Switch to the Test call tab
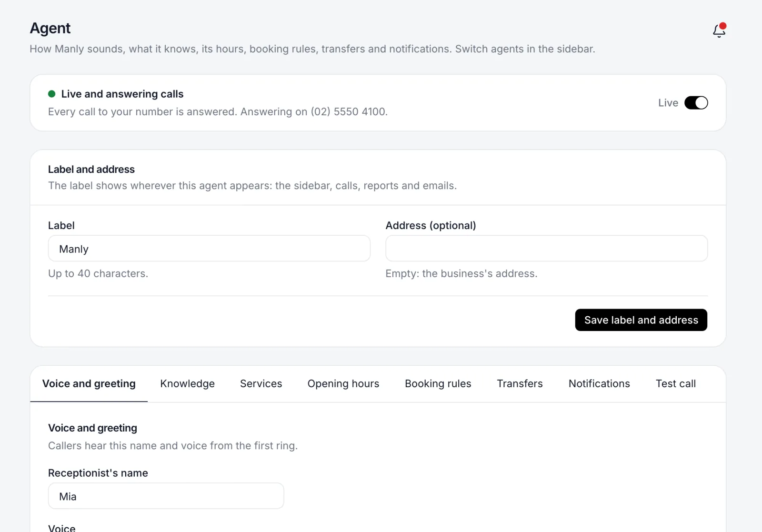 (x=676, y=384)
